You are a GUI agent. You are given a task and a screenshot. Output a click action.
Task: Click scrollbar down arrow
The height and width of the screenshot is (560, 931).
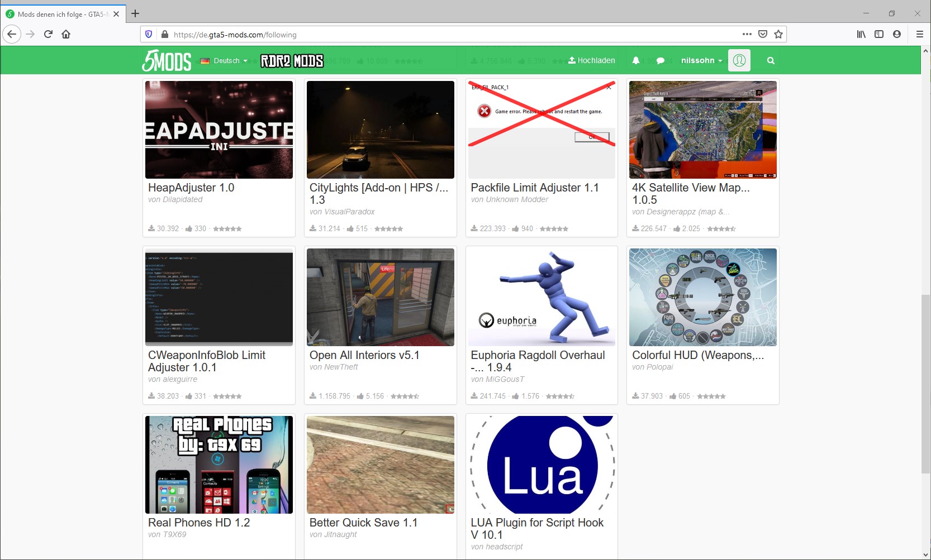[x=926, y=554]
